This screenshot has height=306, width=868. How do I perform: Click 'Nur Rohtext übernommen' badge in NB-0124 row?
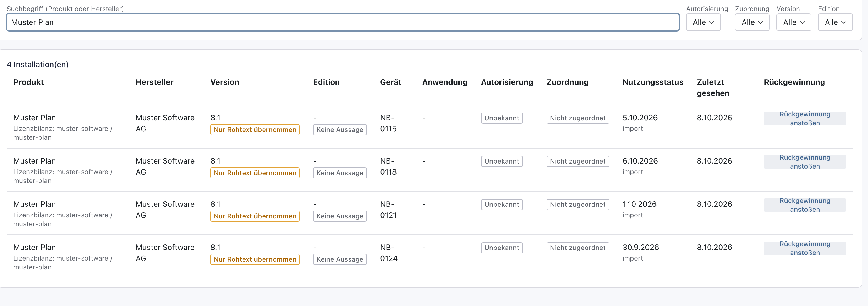coord(255,259)
